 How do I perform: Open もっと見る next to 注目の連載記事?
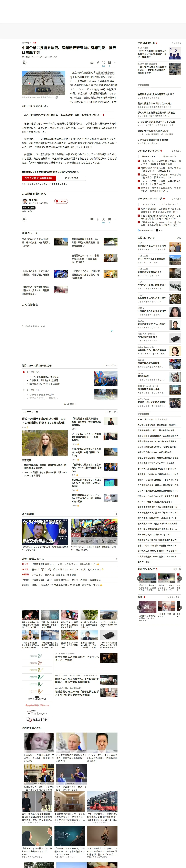176,43
